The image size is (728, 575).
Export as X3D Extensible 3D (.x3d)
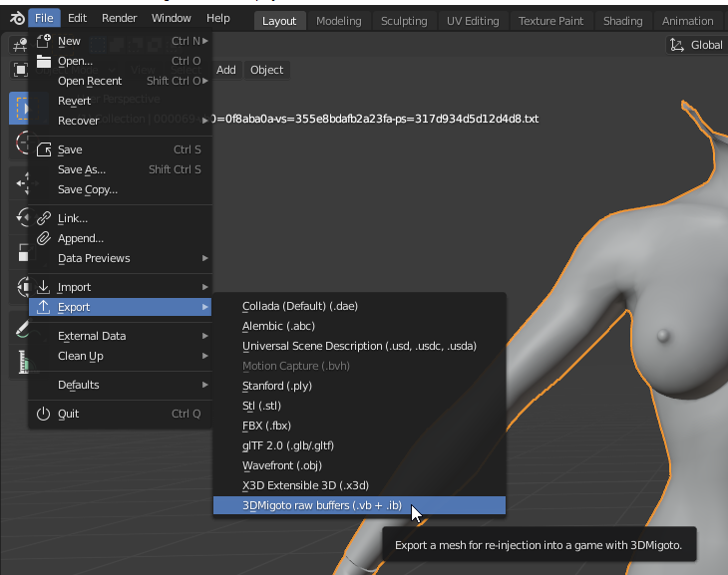(359, 485)
